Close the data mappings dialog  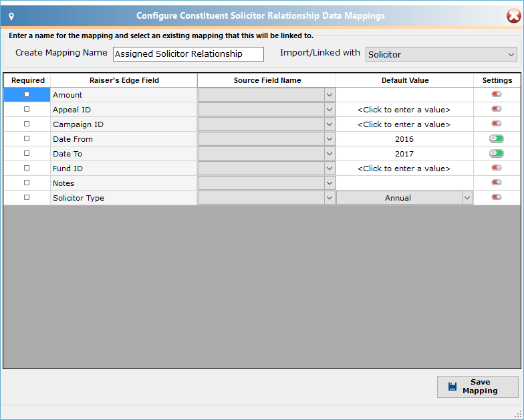[513, 16]
